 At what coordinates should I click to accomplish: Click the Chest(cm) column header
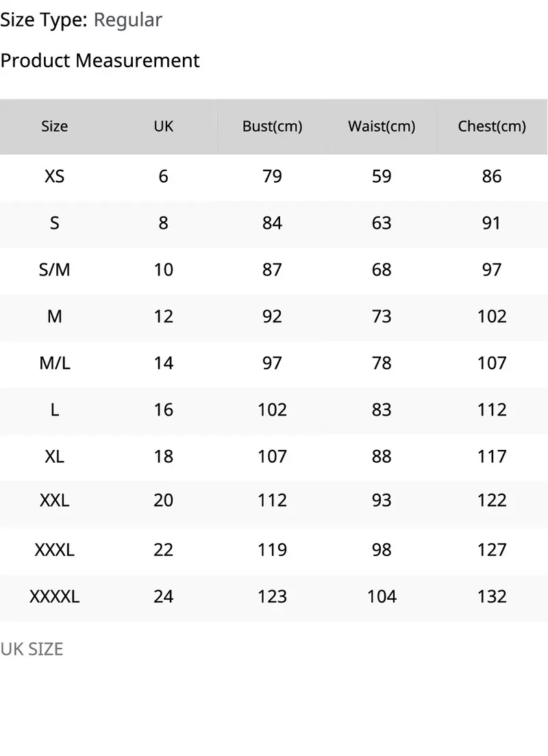(492, 126)
